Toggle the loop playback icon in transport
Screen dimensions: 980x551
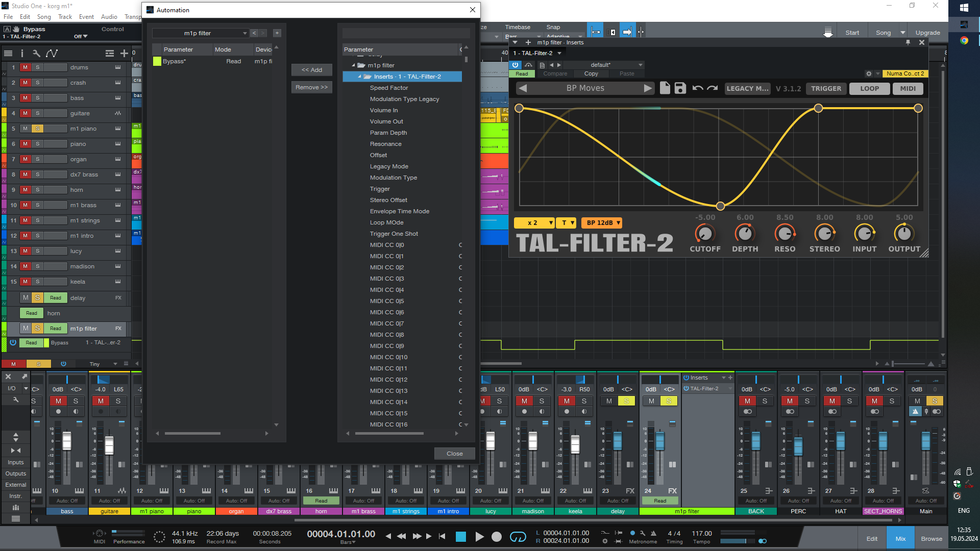pyautogui.click(x=518, y=536)
